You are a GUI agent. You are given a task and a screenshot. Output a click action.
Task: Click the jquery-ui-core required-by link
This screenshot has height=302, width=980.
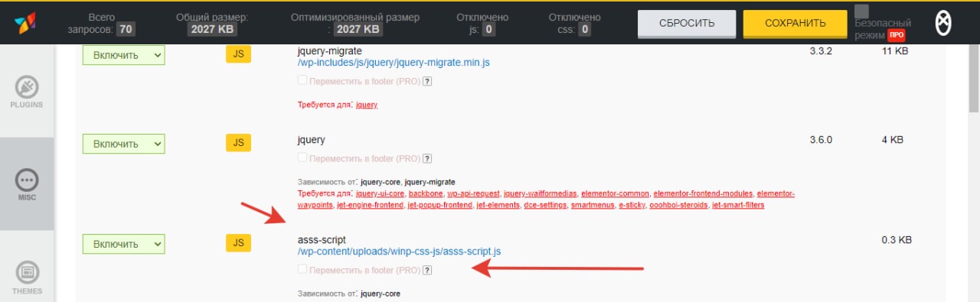click(380, 193)
